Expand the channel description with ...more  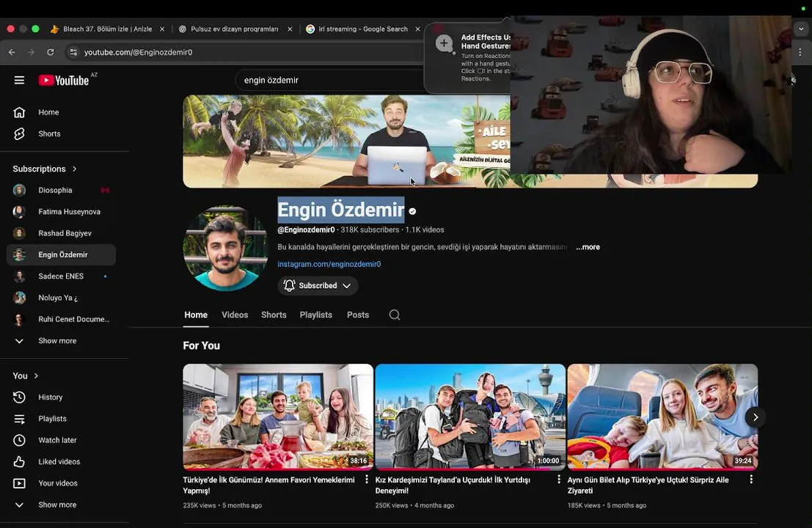point(588,247)
